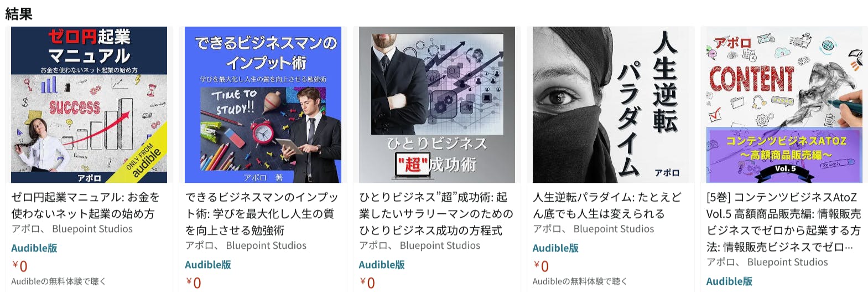Screen dimensions: 868x292
Task: Select Audible版 under できるビジネスマンのインプット術
Action: click(x=208, y=265)
